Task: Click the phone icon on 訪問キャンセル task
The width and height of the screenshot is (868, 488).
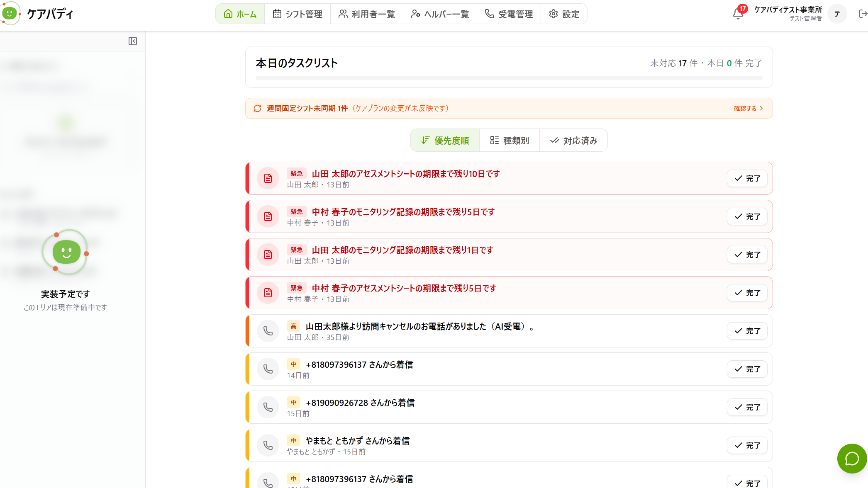Action: [268, 331]
